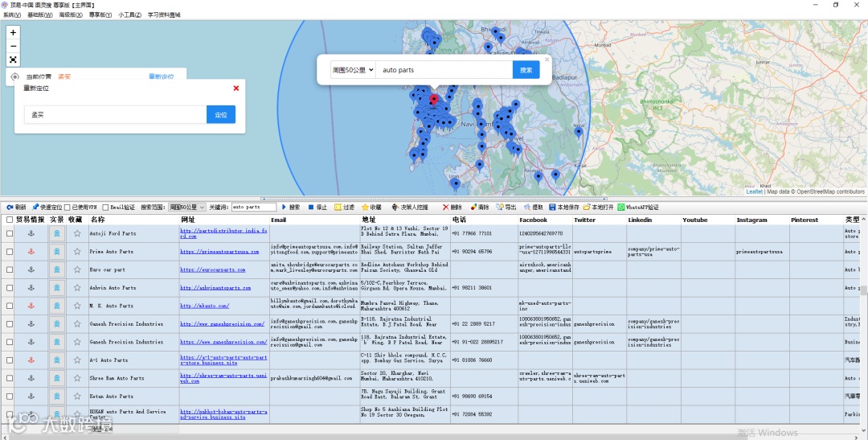Check the Prime Auto Parts row checkbox
The width and height of the screenshot is (868, 440).
pyautogui.click(x=10, y=252)
